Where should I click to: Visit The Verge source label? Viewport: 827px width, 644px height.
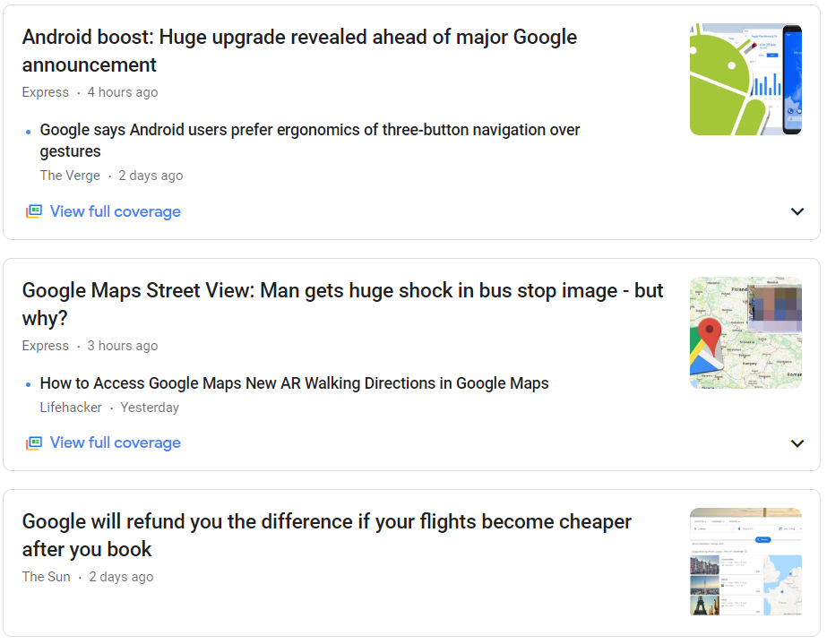69,176
